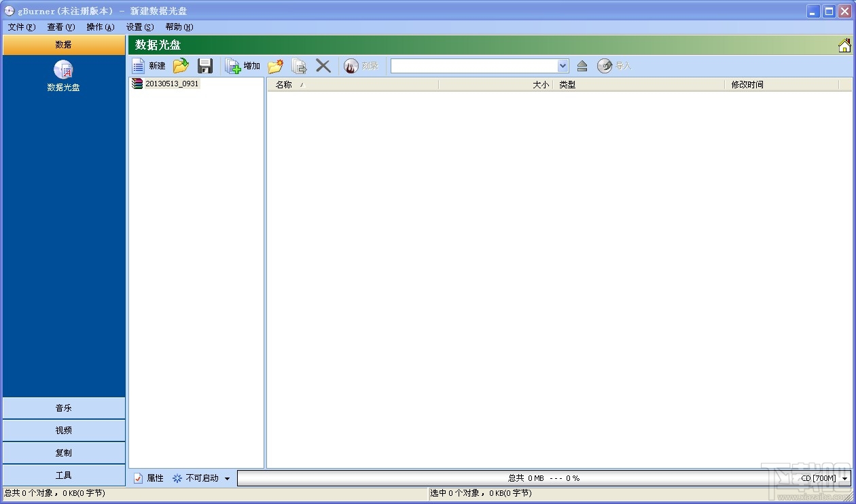
Task: Go home using the house icon
Action: click(x=844, y=46)
